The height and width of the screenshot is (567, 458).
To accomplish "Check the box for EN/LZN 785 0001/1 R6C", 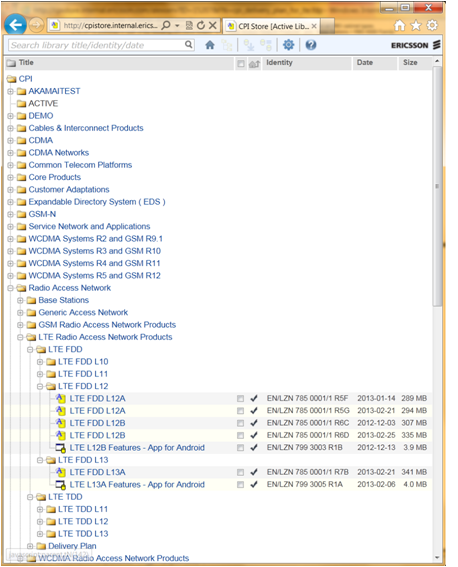I will pyautogui.click(x=240, y=423).
